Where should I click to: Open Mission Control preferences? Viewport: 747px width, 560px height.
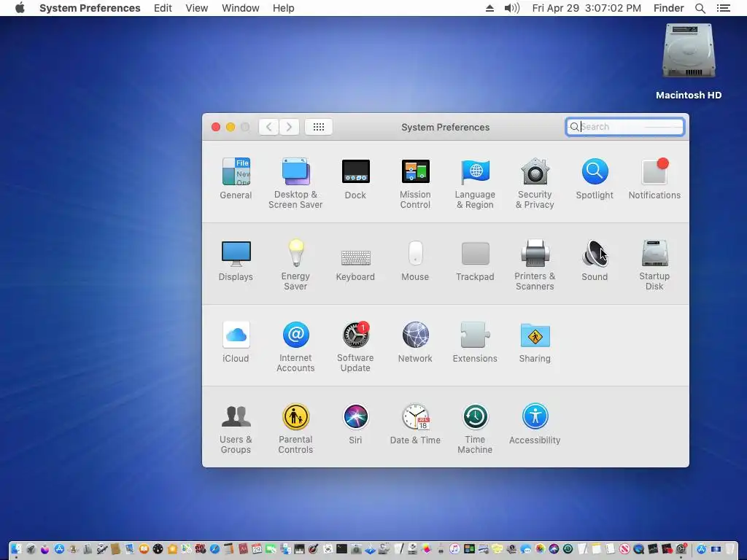click(x=415, y=184)
